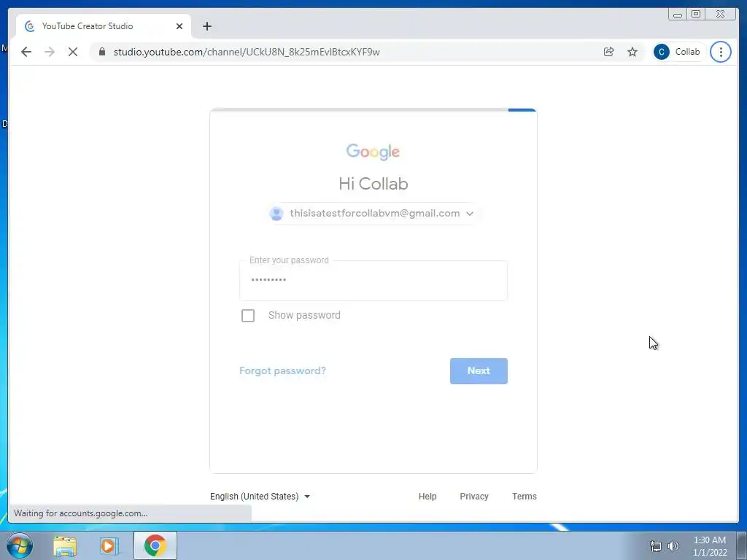Change the English (United States) language dropdown
Screen dimensions: 747x560
click(260, 496)
